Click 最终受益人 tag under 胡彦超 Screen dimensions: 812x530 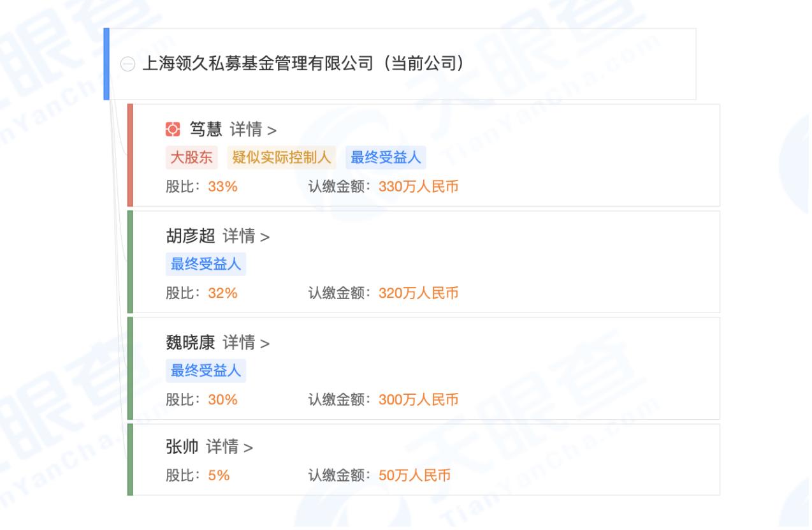(206, 263)
